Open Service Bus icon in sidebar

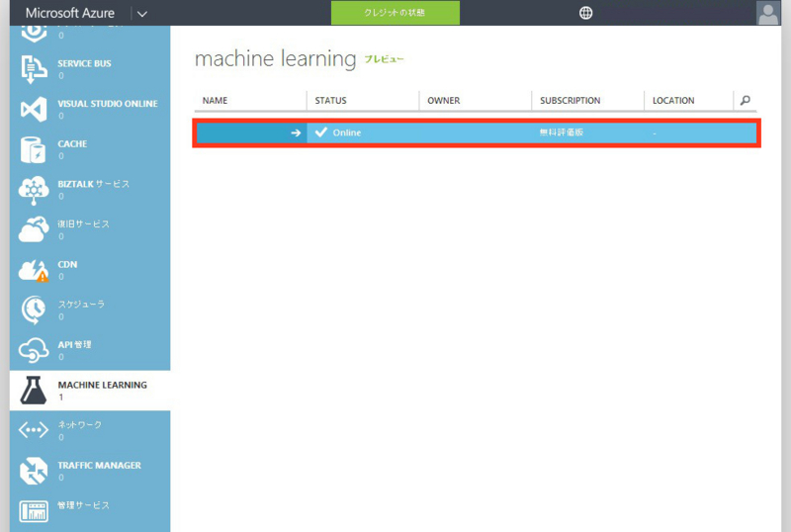click(x=34, y=69)
